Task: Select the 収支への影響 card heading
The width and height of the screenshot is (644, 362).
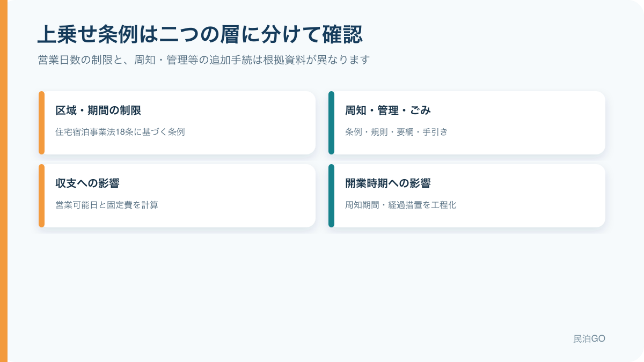Action: (87, 183)
